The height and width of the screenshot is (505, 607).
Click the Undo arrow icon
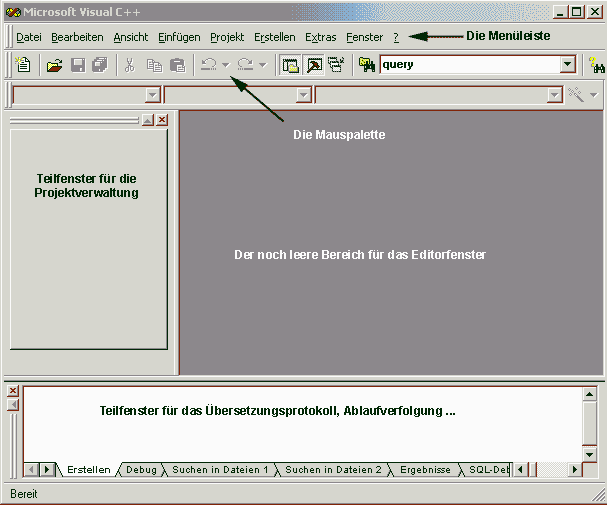coord(209,65)
